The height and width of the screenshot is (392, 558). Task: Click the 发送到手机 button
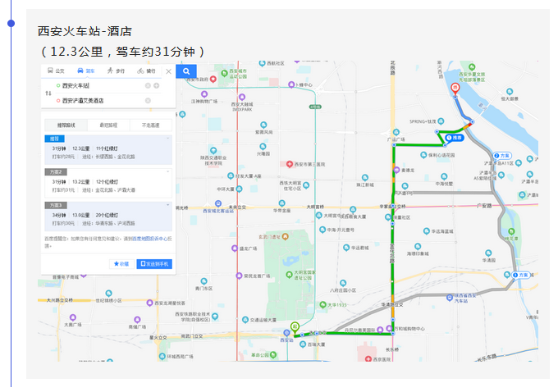(154, 264)
